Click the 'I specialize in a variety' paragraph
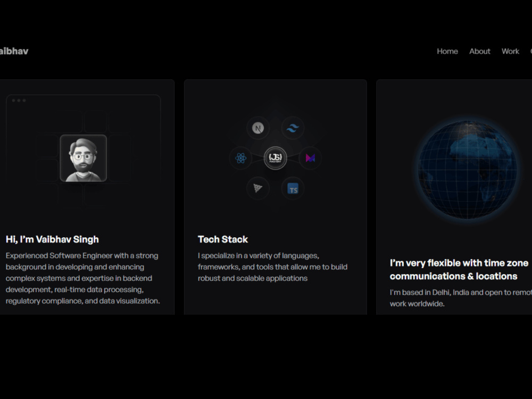 tap(272, 267)
